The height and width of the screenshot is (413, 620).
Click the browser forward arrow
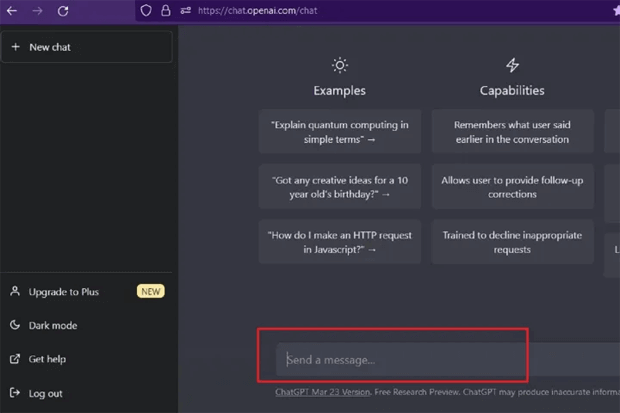click(37, 10)
